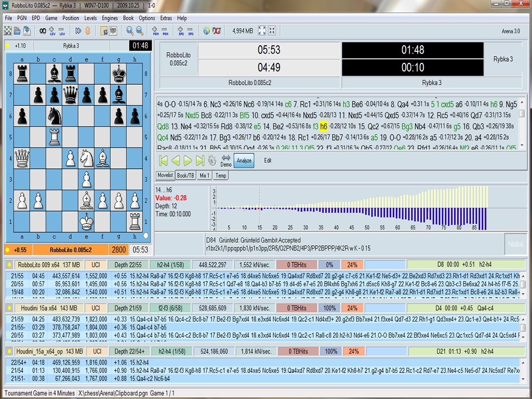
Task: Click the green Bf5 move in movelist
Action: (245, 115)
